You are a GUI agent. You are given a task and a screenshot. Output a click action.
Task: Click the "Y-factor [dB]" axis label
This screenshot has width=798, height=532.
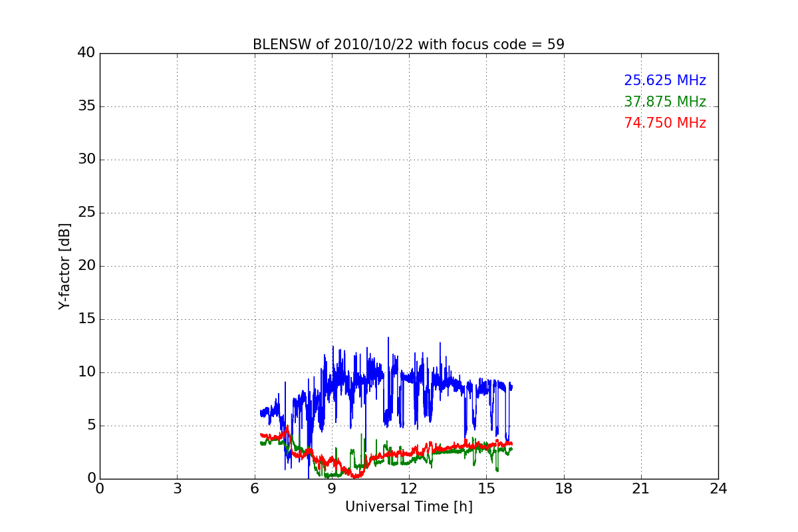point(65,266)
